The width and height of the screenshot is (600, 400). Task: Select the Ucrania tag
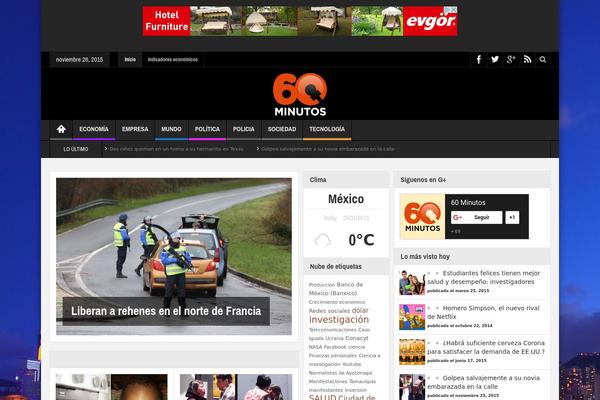(x=334, y=338)
